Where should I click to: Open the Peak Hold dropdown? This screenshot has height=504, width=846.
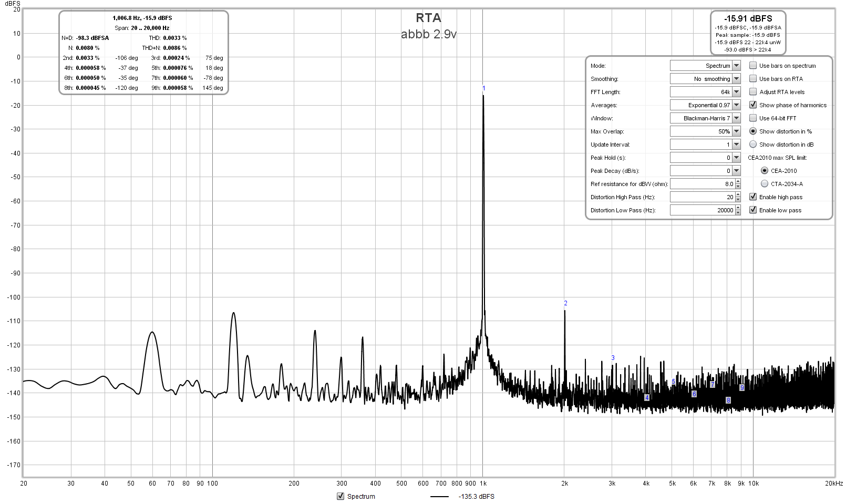pos(736,158)
